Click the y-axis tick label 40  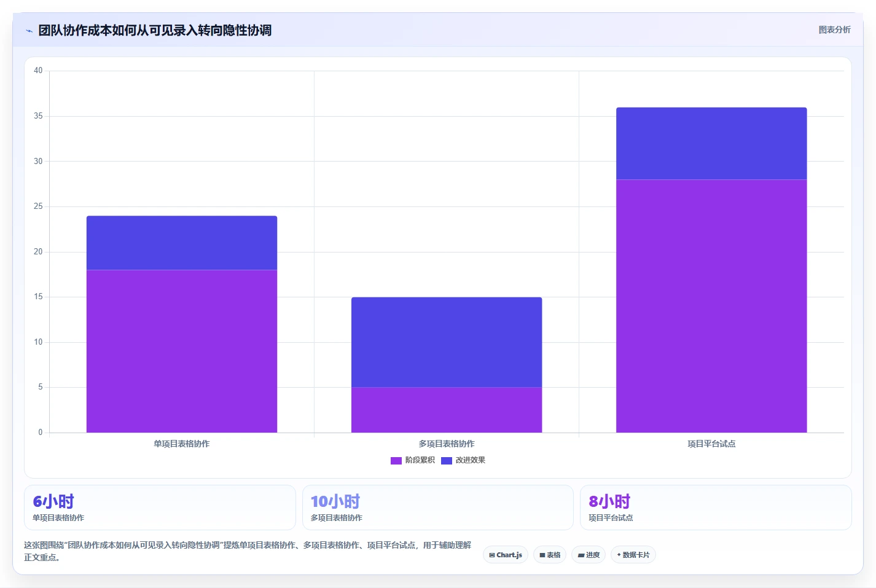[38, 71]
